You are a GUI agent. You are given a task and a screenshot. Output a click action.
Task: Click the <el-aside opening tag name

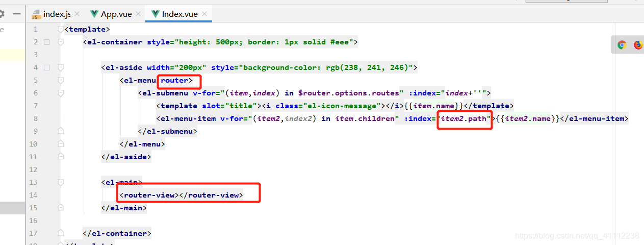point(122,67)
